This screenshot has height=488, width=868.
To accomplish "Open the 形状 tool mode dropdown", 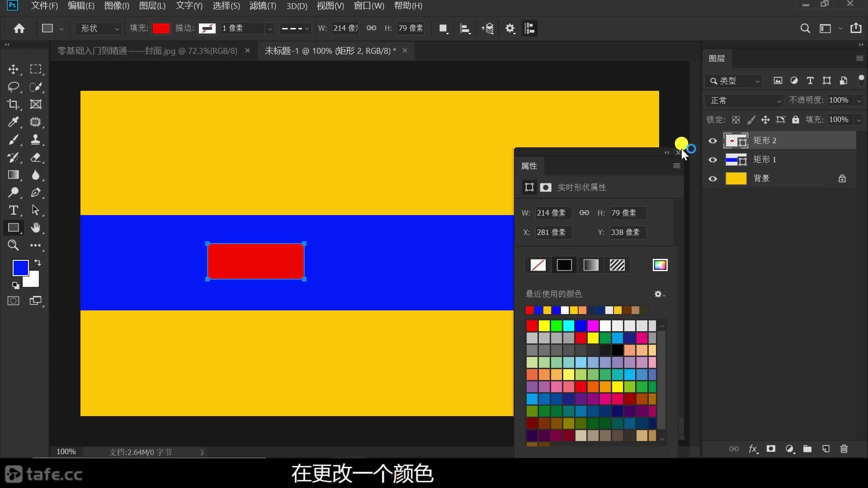I will click(x=99, y=28).
